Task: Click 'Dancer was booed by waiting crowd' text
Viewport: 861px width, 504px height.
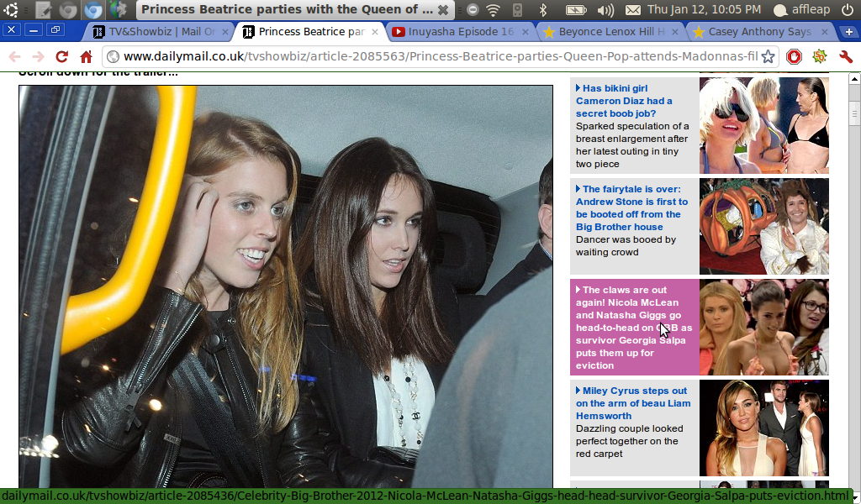Action: pos(626,245)
